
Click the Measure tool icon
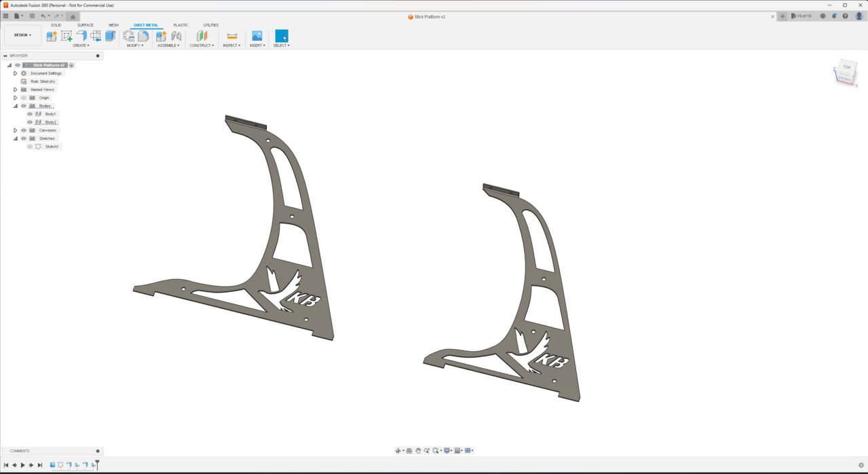coord(232,36)
